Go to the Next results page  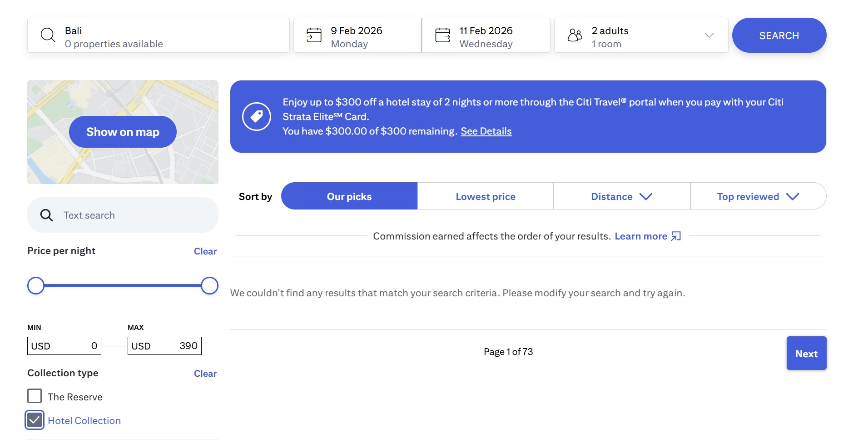806,354
